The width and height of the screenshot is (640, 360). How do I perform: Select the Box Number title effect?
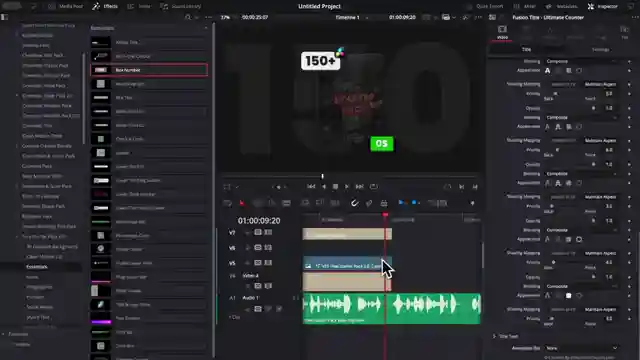pos(149,70)
